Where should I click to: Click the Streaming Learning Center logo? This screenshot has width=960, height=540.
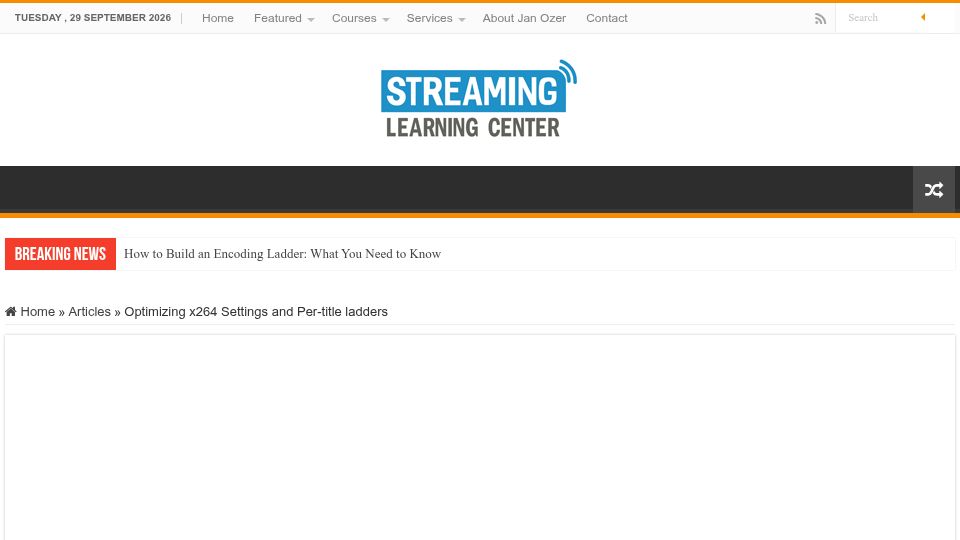(x=479, y=99)
